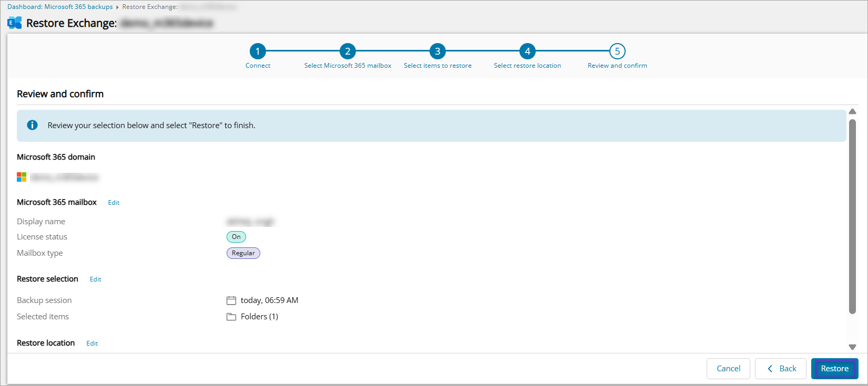Return to step 4 Select restore location
Viewport: 868px width, 386px height.
click(x=527, y=51)
